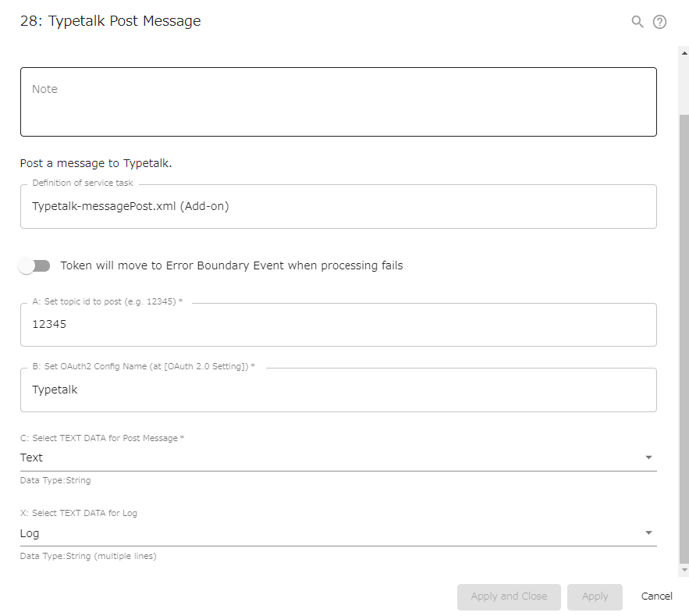Enable the Error Boundary Event toggle
The width and height of the screenshot is (689, 616).
coord(34,265)
